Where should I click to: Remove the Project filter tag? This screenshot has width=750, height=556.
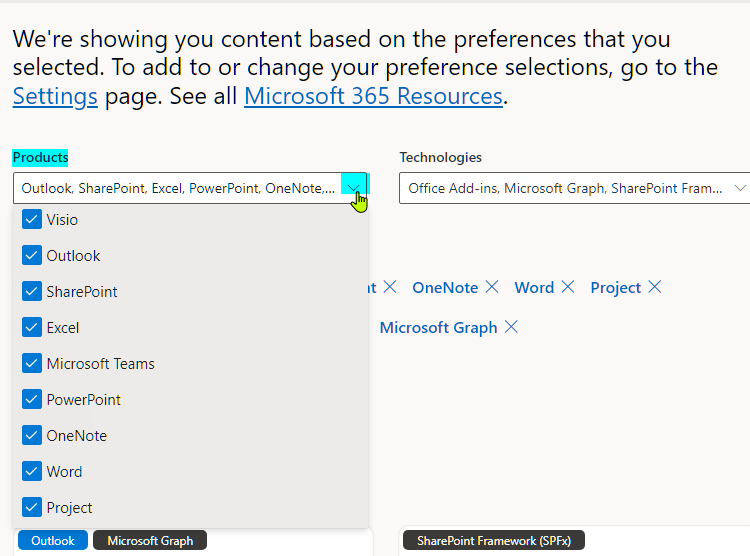(654, 287)
